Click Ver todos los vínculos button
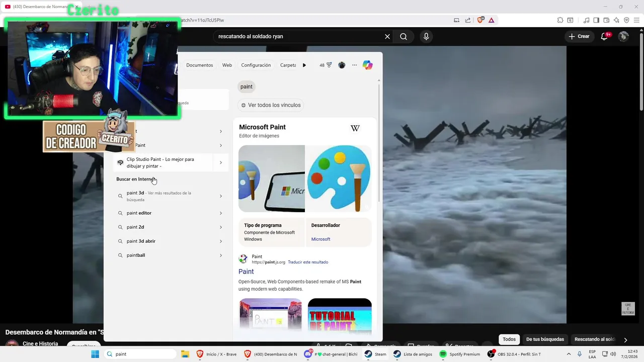This screenshot has width=644, height=362. click(x=271, y=105)
